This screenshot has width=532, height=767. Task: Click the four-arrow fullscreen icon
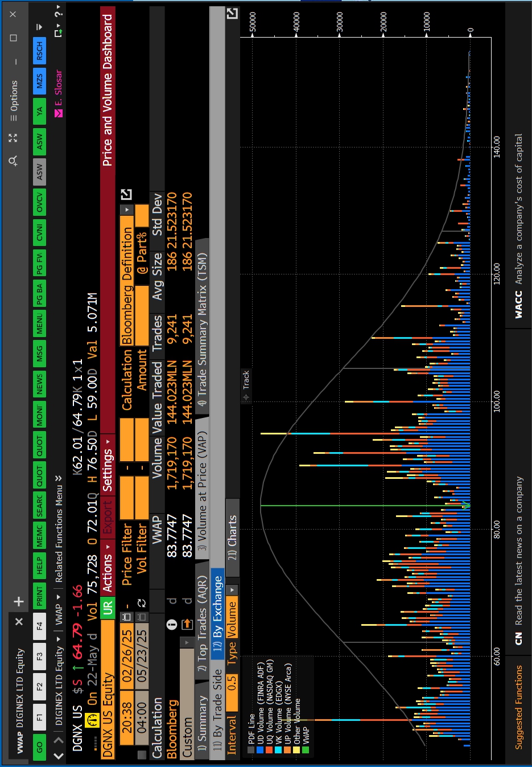[x=13, y=138]
